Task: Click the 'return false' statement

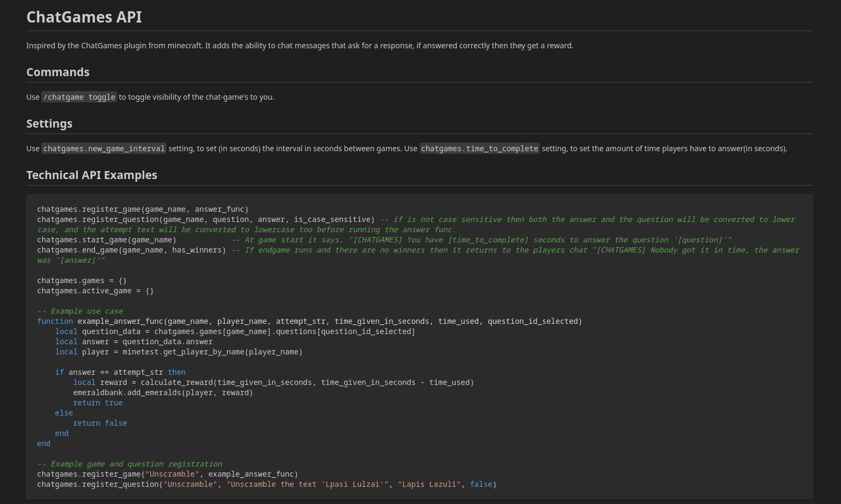Action: (100, 423)
